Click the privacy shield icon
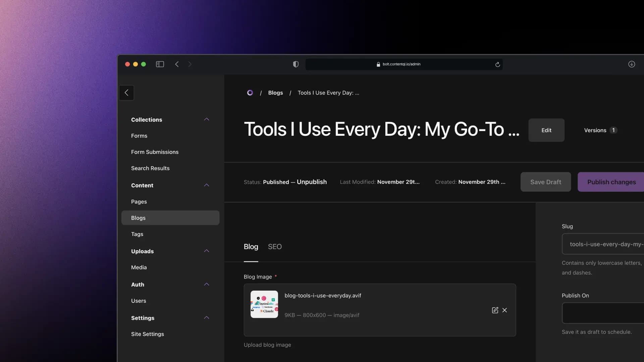 296,64
